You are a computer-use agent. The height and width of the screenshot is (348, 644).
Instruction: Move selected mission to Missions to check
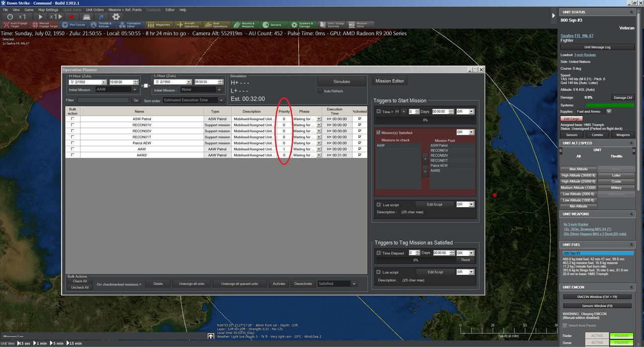[425, 159]
